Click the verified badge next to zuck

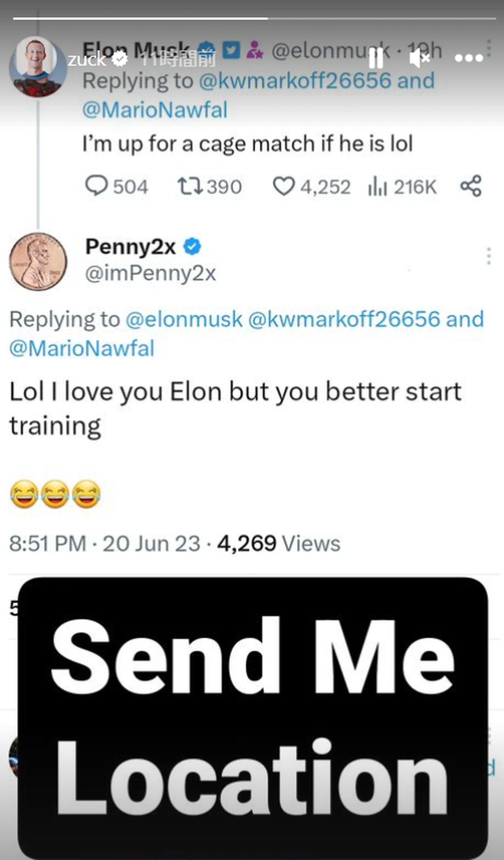(x=120, y=59)
